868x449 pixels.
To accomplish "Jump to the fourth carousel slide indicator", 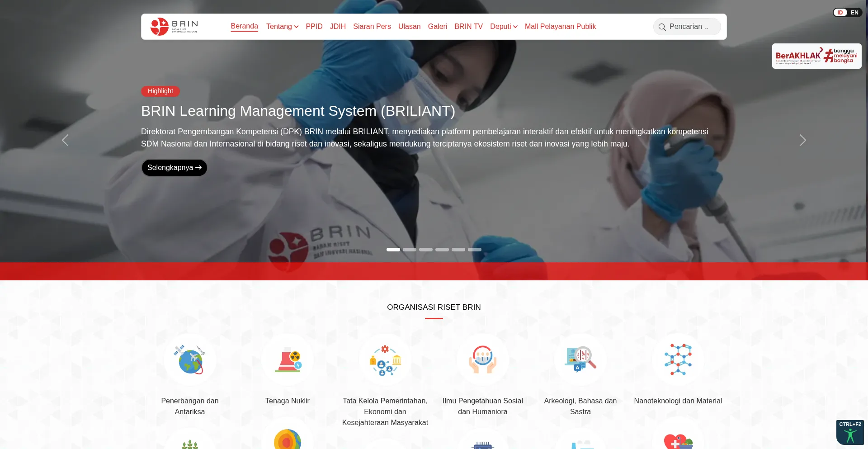I will [442, 250].
